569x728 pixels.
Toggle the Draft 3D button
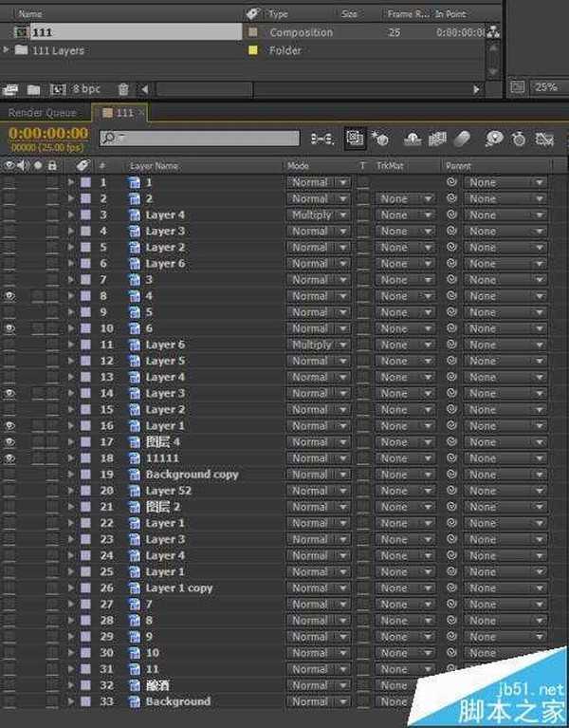380,139
